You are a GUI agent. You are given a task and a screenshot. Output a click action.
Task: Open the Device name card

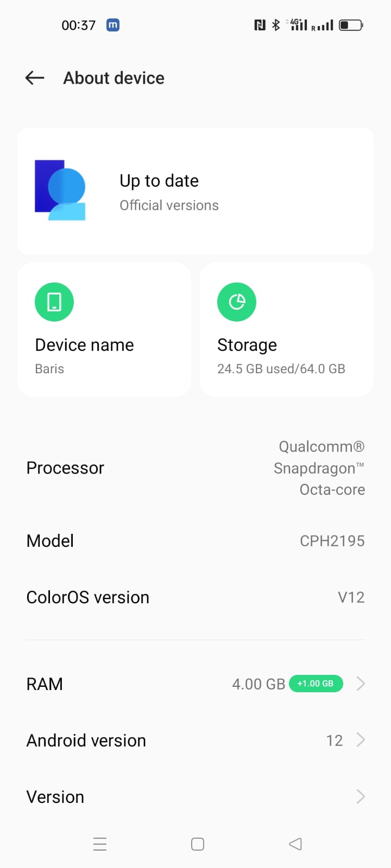point(104,330)
